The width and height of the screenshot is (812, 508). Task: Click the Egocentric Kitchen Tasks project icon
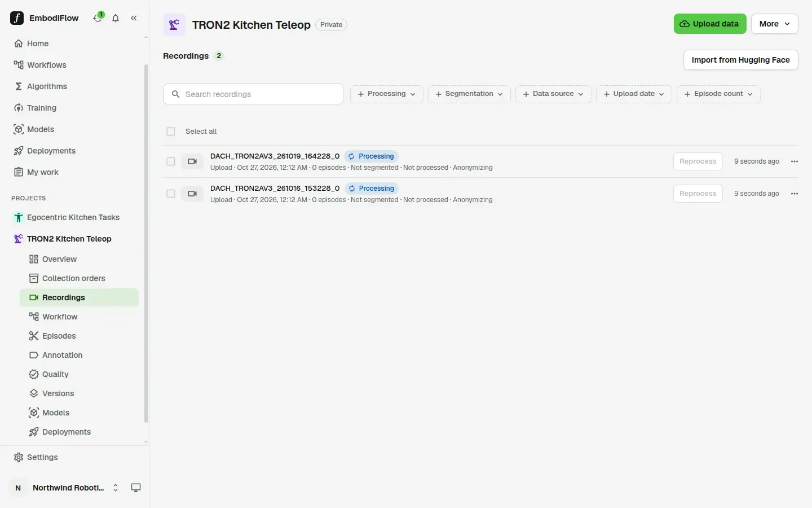18,217
